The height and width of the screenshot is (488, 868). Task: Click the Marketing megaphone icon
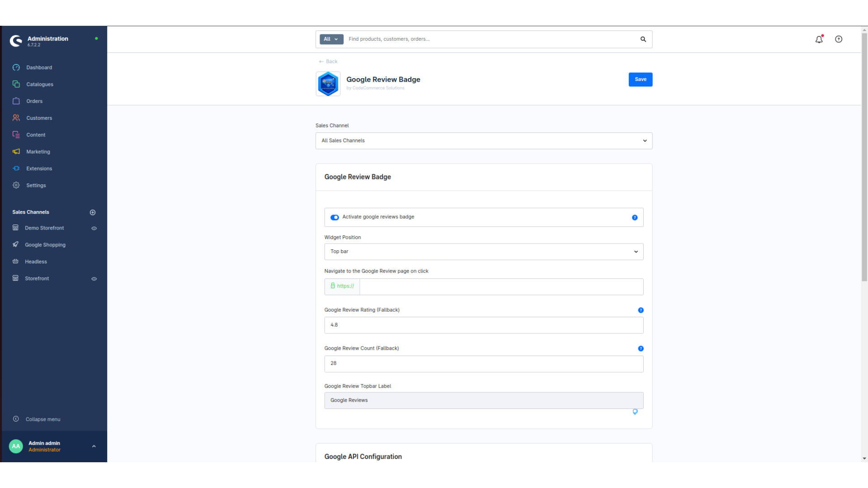[x=16, y=151]
